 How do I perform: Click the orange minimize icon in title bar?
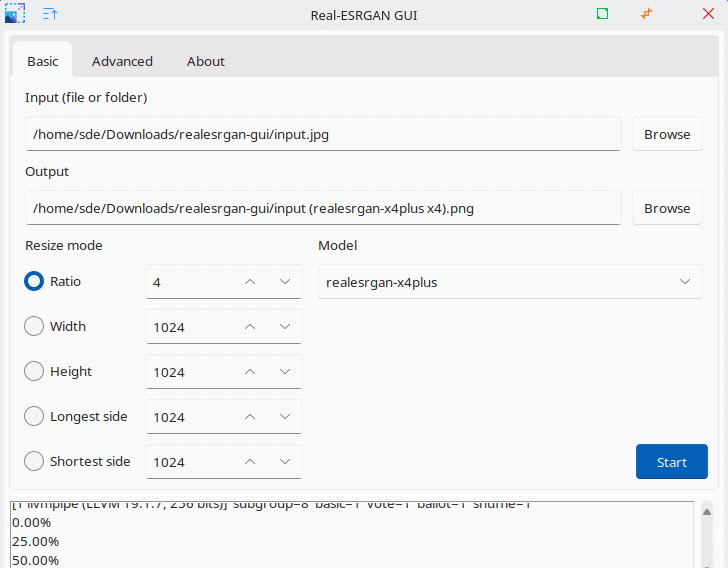point(646,13)
